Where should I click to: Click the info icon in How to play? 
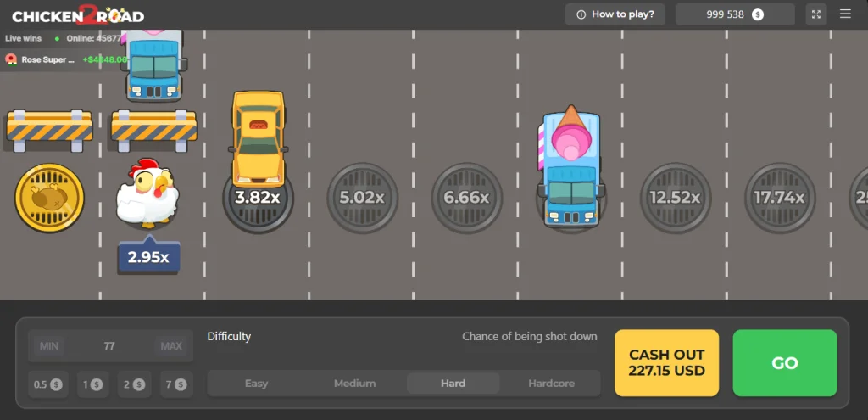tap(581, 15)
